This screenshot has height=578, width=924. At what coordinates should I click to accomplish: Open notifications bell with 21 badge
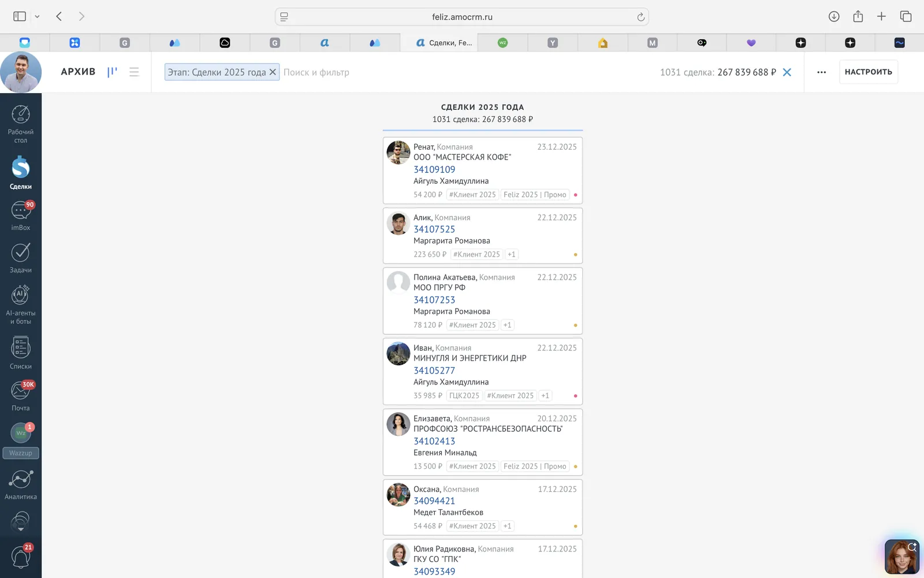21,557
